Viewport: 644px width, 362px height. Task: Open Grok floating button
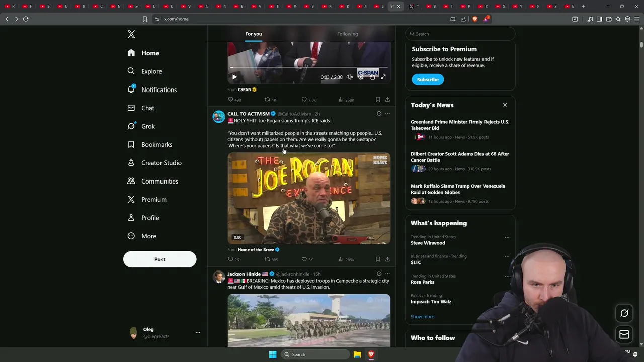[624, 313]
